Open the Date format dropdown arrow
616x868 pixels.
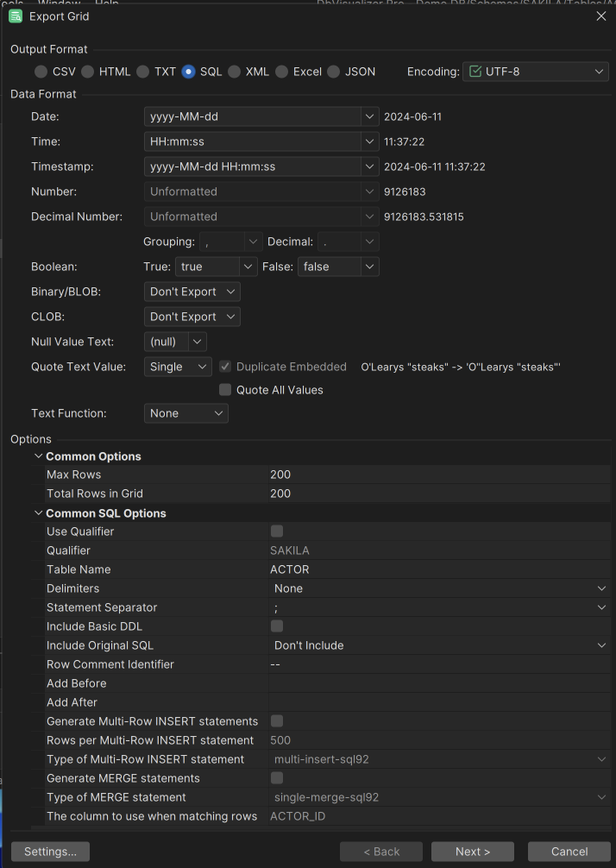[x=370, y=116]
